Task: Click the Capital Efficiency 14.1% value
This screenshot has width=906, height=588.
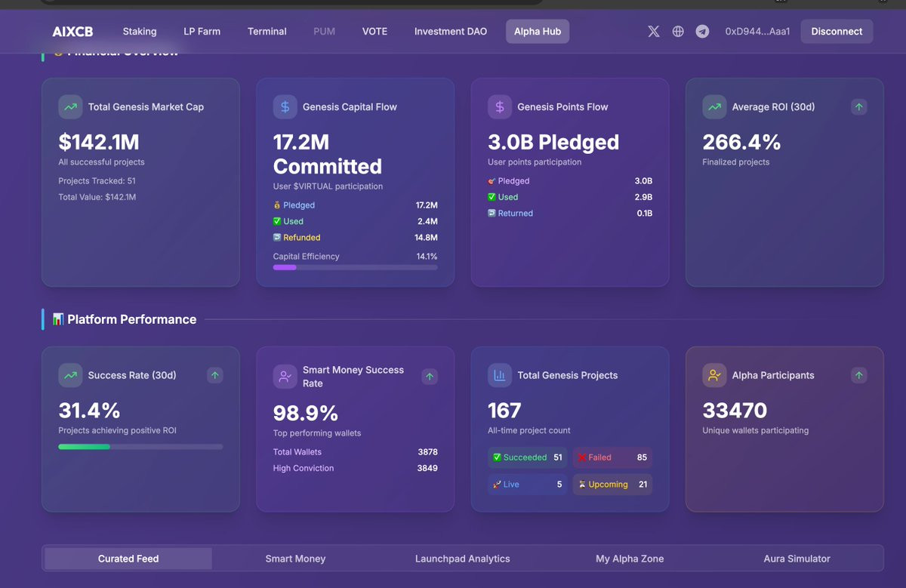Action: coord(427,257)
